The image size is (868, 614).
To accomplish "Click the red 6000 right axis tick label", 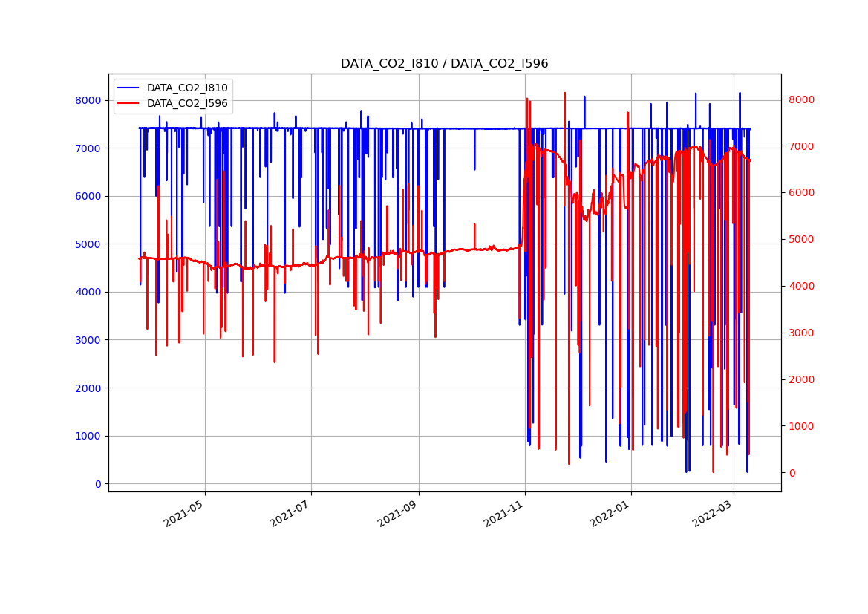I will coord(800,193).
